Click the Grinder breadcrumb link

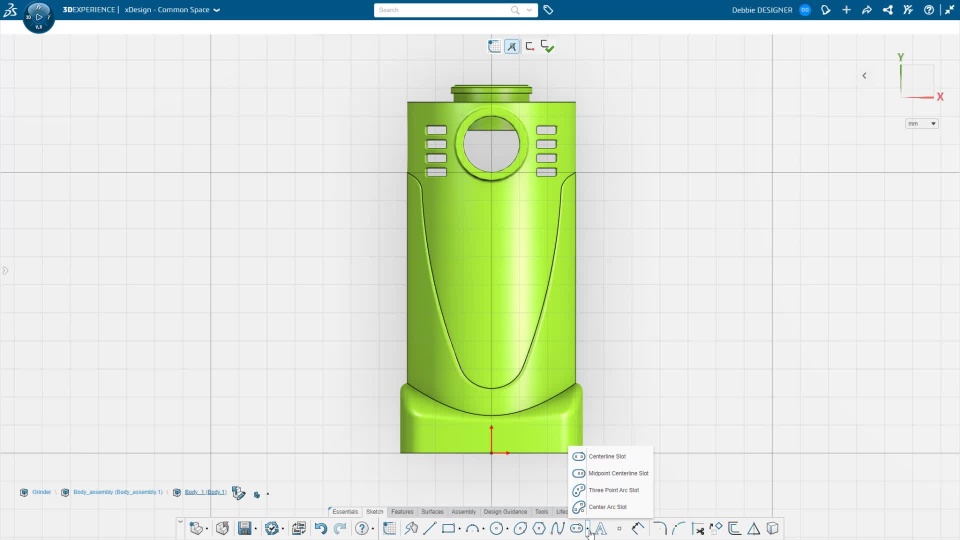click(x=41, y=492)
